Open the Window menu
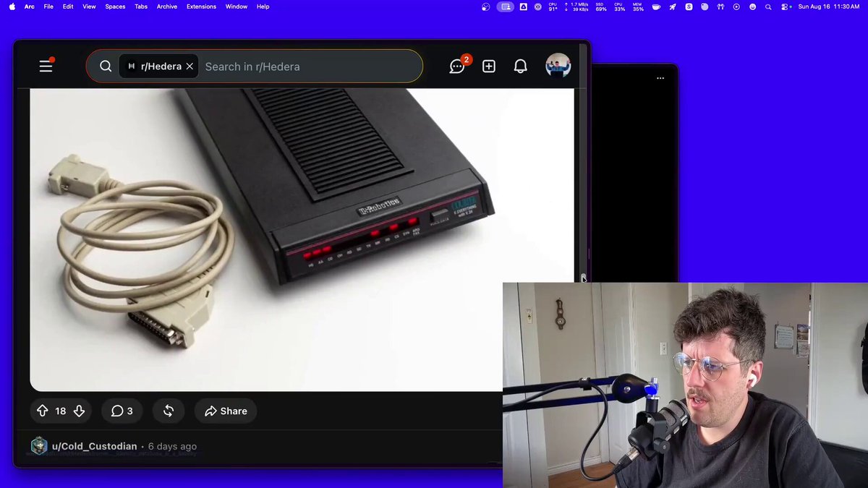868x488 pixels. point(237,7)
